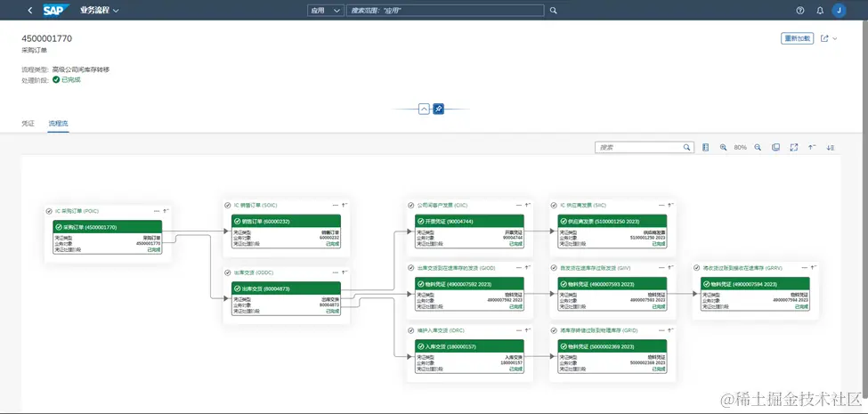Open the 销售订单 (60000232) node
The height and width of the screenshot is (414, 868).
click(x=286, y=231)
